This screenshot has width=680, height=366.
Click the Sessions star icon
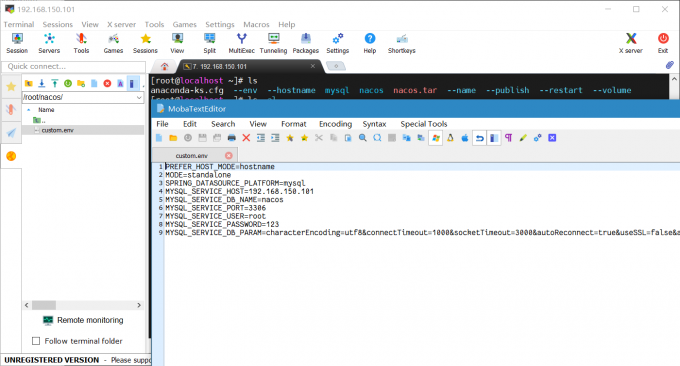145,43
